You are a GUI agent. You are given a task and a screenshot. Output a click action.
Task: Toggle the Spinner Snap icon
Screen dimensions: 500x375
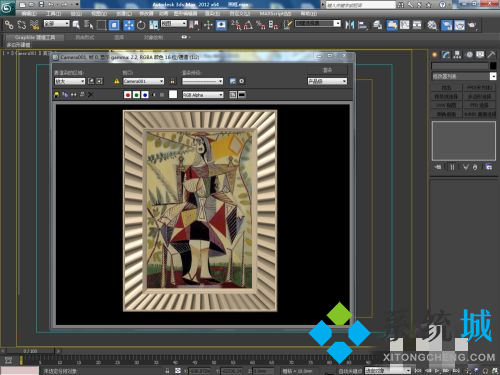point(274,25)
